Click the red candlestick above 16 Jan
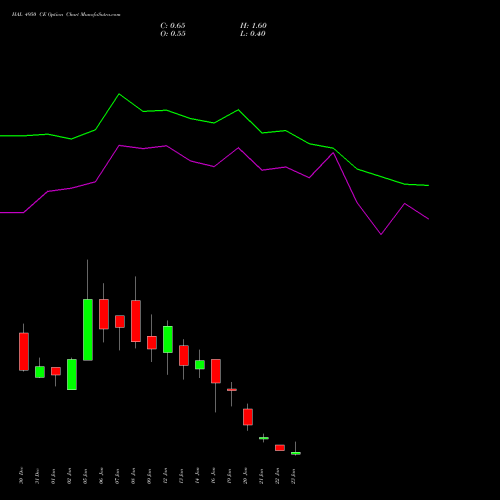 pyautogui.click(x=216, y=371)
